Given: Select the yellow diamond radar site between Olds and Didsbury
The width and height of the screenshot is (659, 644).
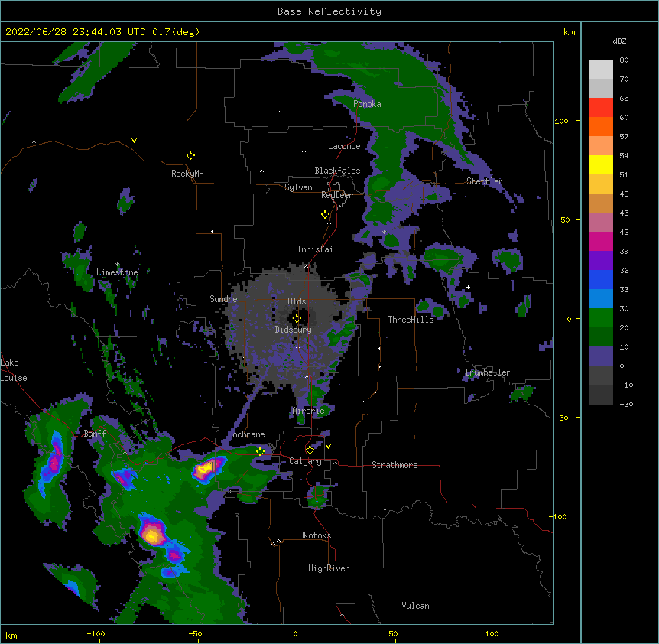Looking at the screenshot, I should click(x=297, y=319).
